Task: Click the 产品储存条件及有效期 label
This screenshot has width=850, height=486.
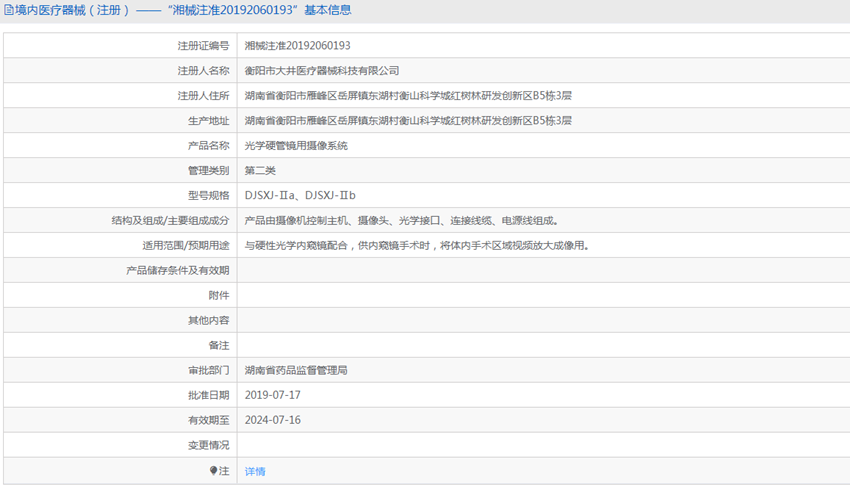Action: tap(177, 270)
